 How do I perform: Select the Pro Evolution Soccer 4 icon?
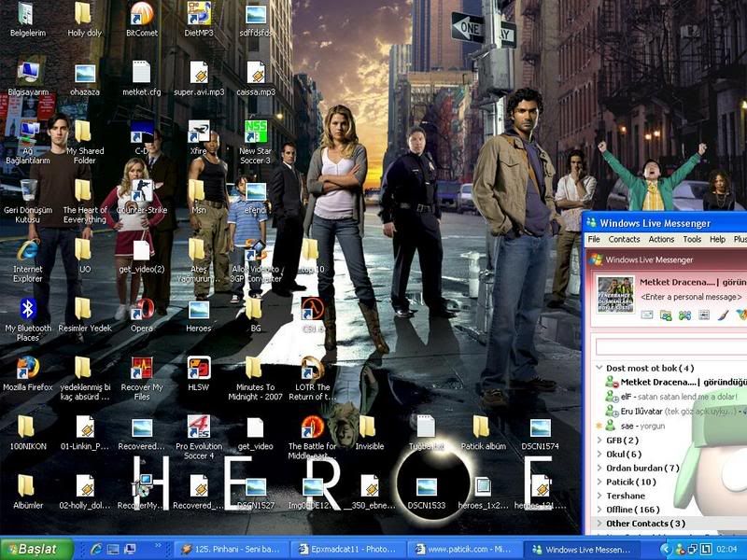(x=199, y=427)
